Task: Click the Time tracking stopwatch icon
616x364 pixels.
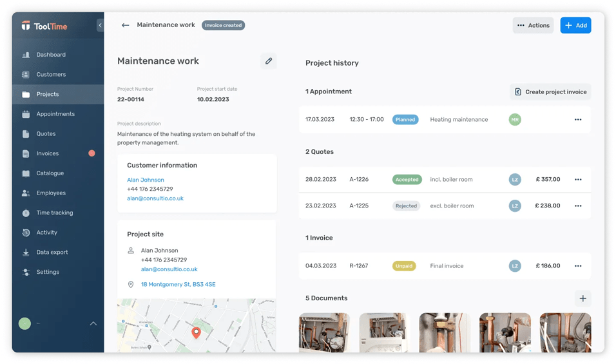Action: pyautogui.click(x=26, y=213)
